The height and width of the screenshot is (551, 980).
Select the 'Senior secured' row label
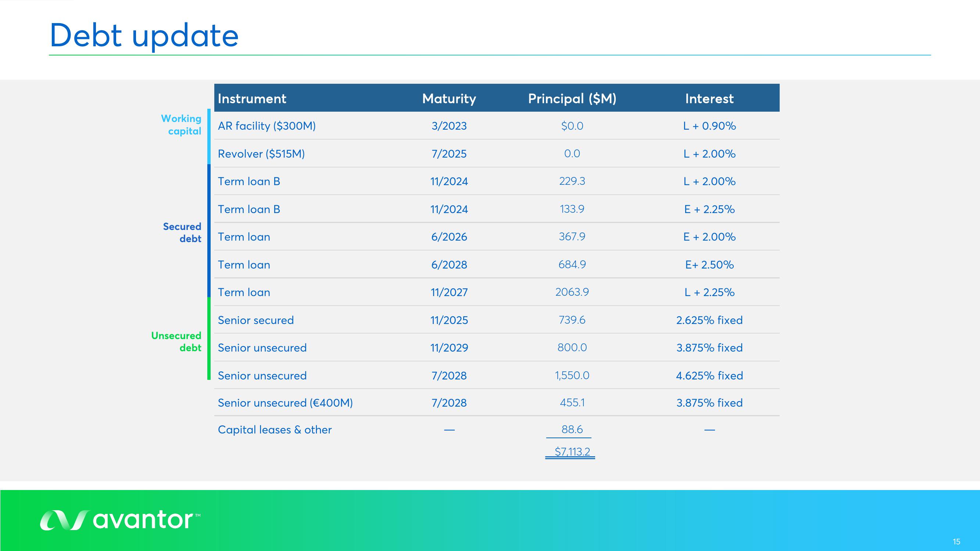pyautogui.click(x=255, y=320)
